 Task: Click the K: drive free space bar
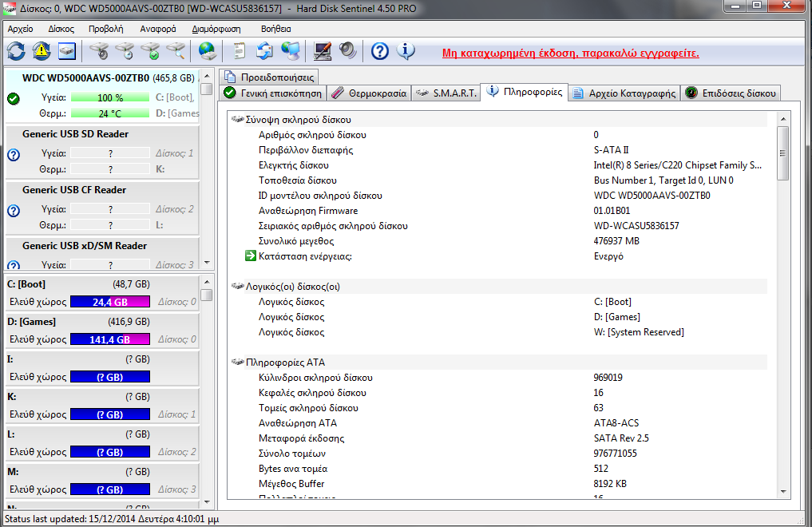110,414
